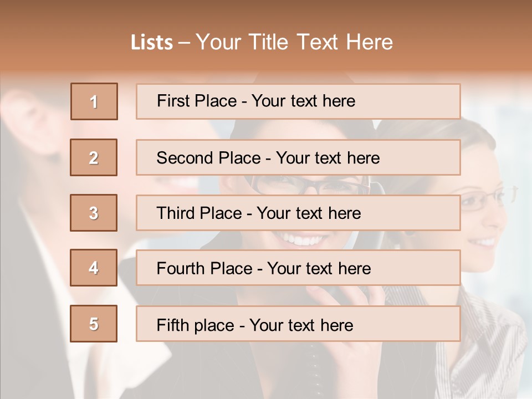
Task: Click the slide title text
Action: (262, 42)
